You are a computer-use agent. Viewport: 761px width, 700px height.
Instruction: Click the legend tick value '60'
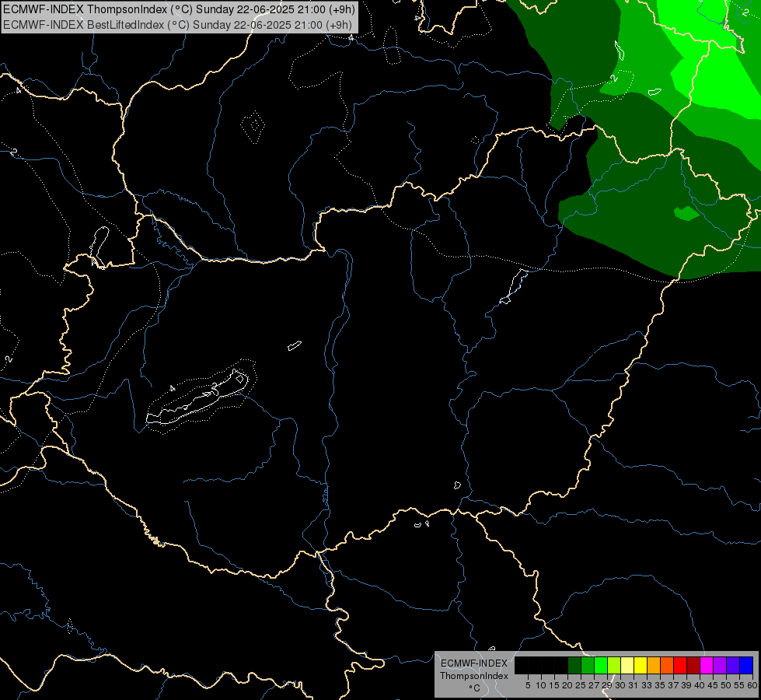[x=752, y=685]
